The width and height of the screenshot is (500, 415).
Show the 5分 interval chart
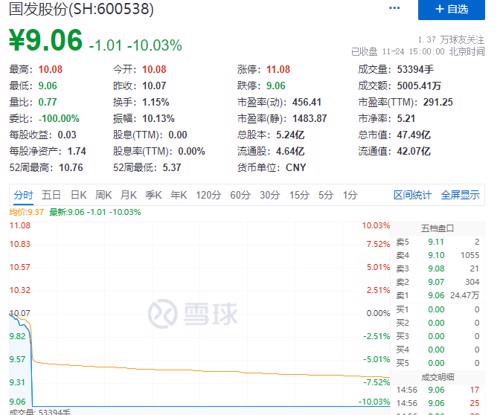pos(326,195)
